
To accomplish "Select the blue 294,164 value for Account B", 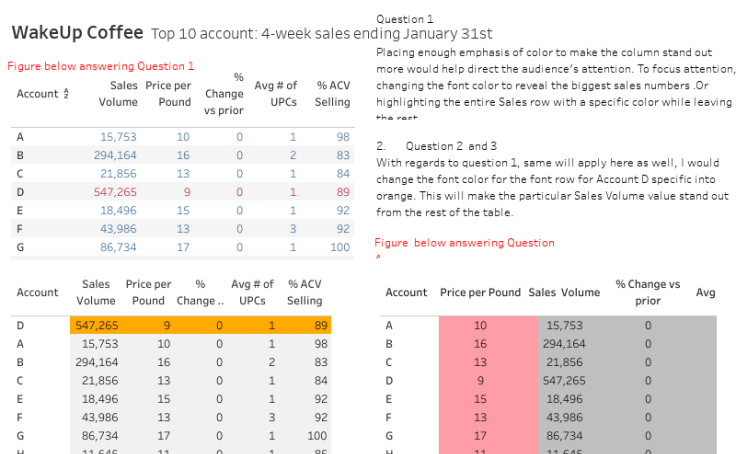I will [x=115, y=155].
